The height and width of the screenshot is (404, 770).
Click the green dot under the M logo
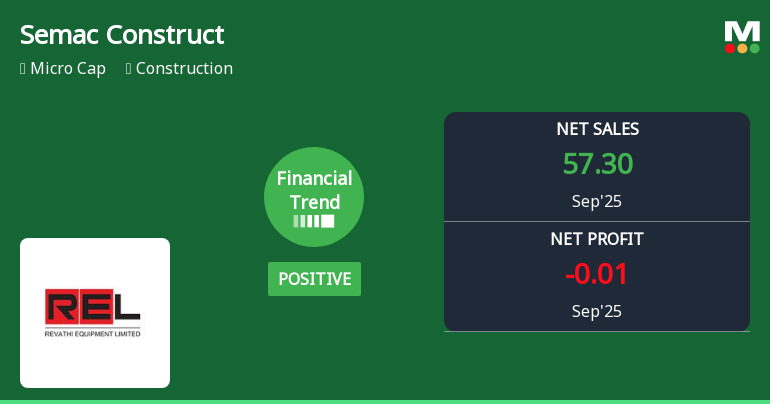[x=754, y=48]
